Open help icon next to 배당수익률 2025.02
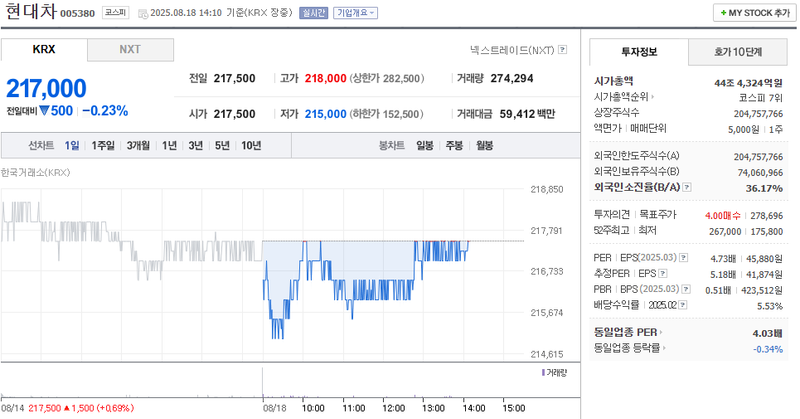Viewport: 800px width, 419px height. (683, 305)
